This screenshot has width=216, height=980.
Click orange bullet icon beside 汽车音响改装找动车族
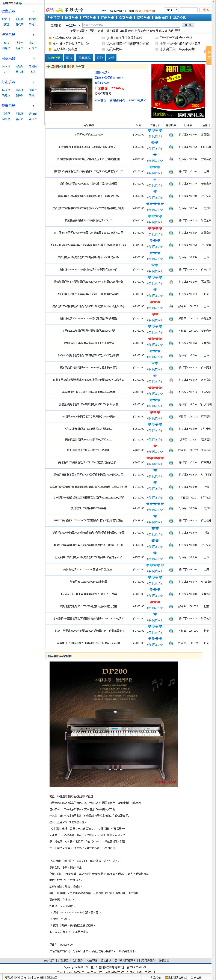coord(50,38)
